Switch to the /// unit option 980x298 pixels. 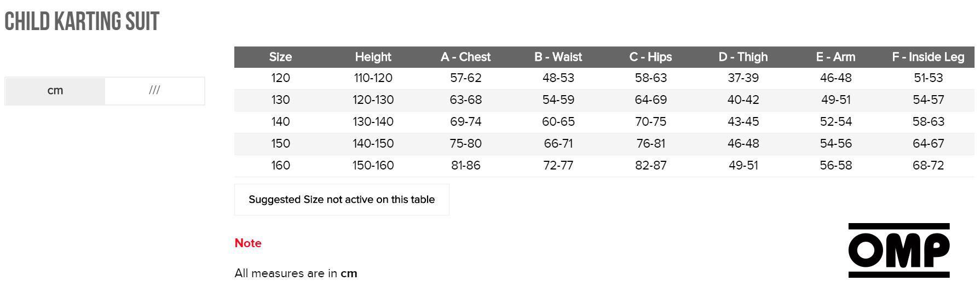tap(154, 91)
